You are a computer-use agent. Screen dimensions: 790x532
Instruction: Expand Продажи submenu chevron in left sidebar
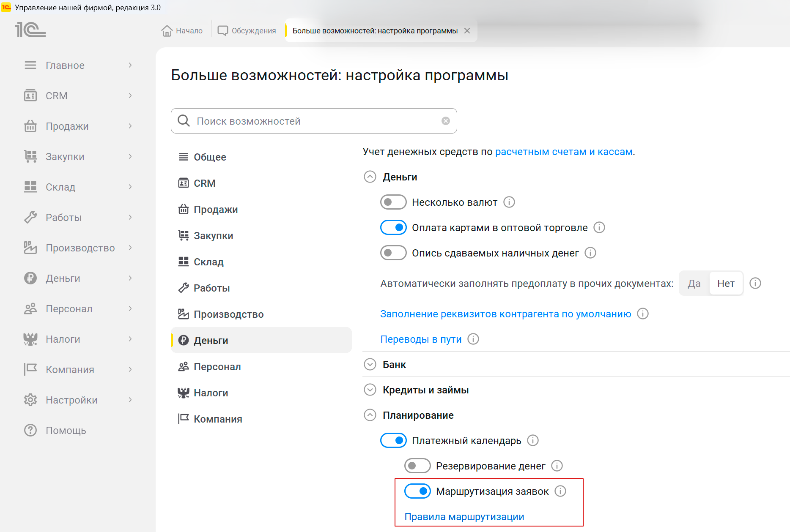[130, 126]
